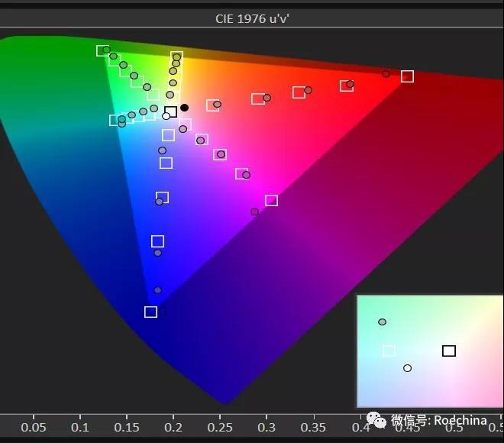Click the measured circle beside blue primary target
The height and width of the screenshot is (443, 504).
(x=162, y=311)
